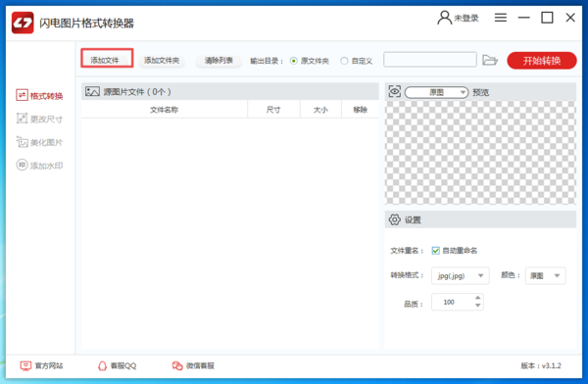The width and height of the screenshot is (588, 384).
Task: Open the 官方网站 link
Action: coord(41,366)
